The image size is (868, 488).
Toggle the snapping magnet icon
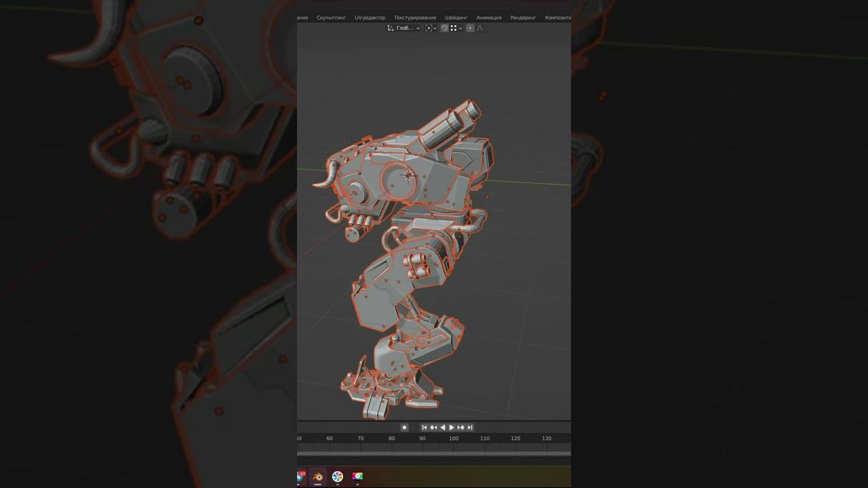coord(444,28)
